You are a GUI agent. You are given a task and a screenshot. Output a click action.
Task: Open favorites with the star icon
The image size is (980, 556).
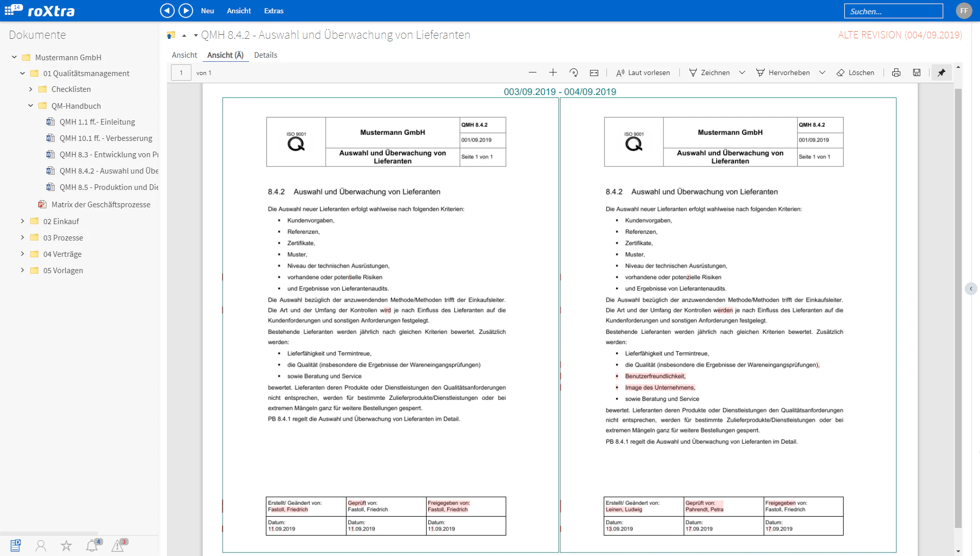pos(66,545)
